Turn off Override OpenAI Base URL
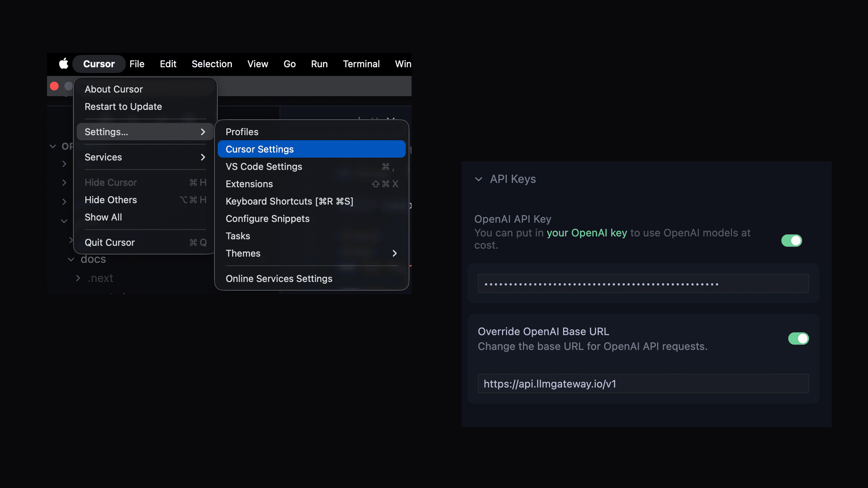 (x=798, y=338)
